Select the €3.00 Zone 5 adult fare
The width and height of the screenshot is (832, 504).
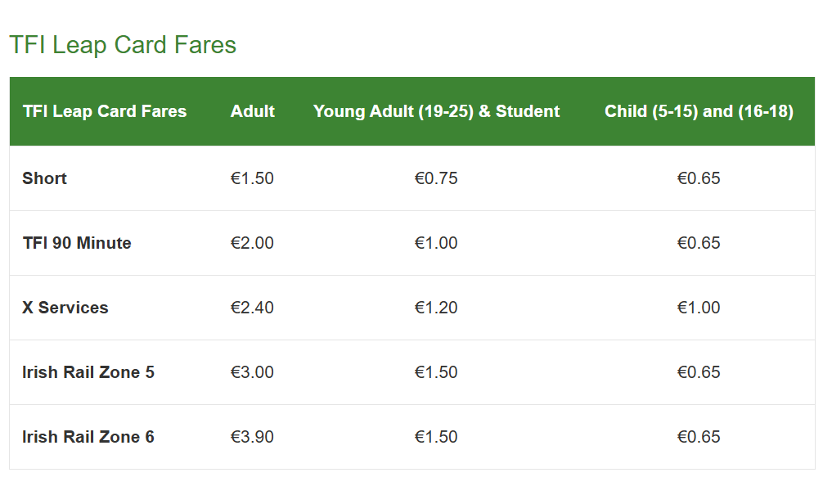coord(252,372)
